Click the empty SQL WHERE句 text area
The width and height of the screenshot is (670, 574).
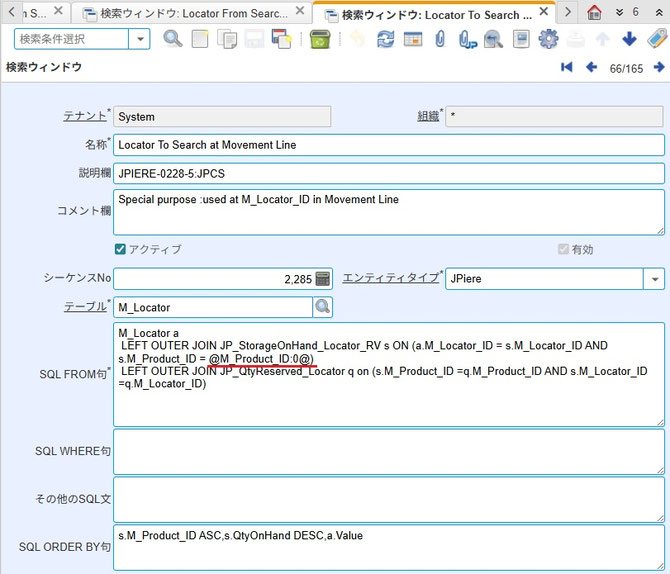[x=388, y=452]
